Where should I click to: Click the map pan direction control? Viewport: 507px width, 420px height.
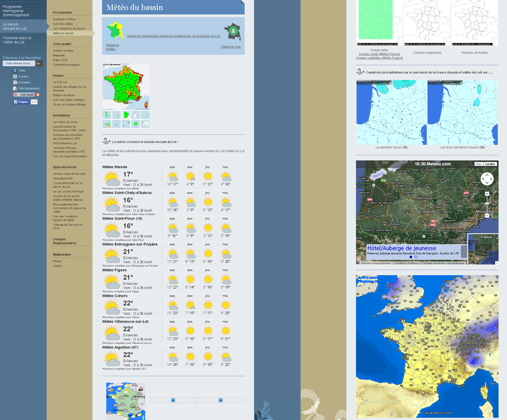click(x=487, y=179)
